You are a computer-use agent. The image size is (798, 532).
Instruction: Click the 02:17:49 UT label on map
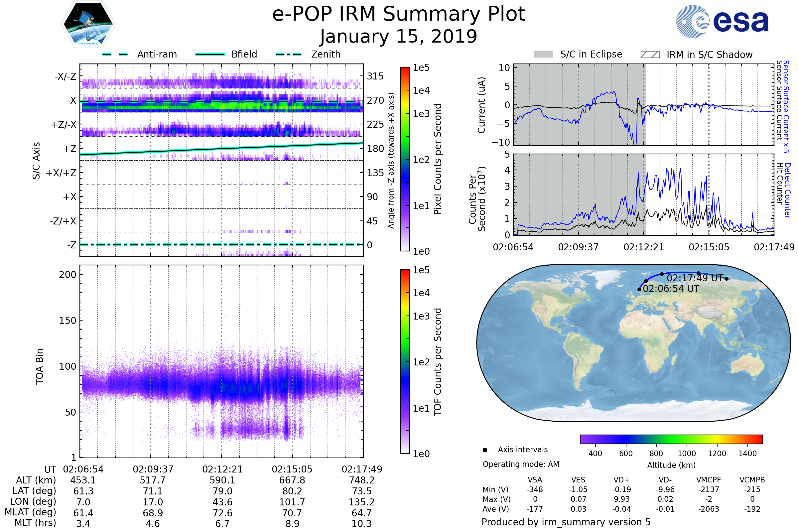coord(695,279)
